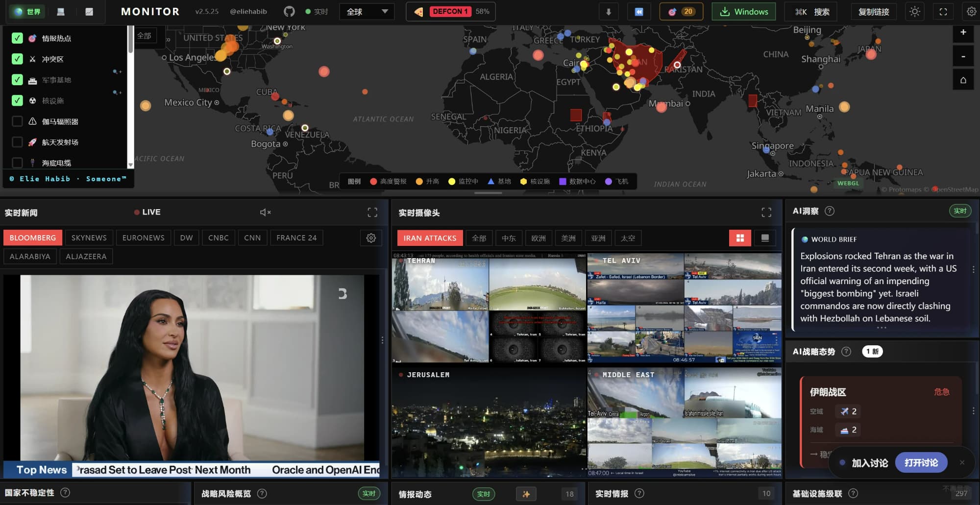Reset map with the home icon
This screenshot has height=505, width=980.
(963, 80)
